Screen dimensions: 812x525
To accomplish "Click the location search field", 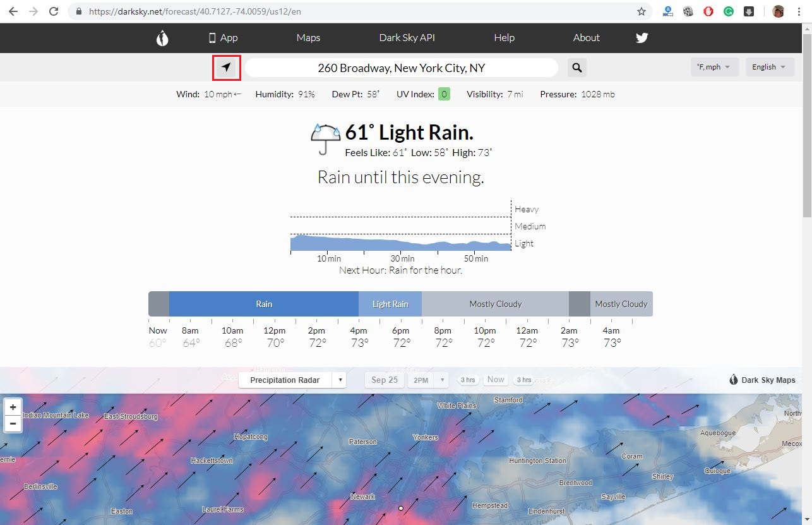I will click(402, 68).
